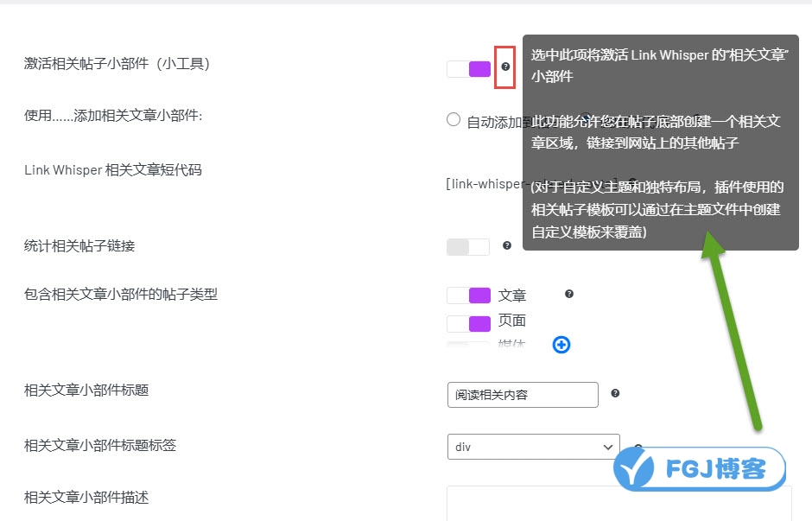
Task: Click 文章 post type label
Action: [x=512, y=295]
